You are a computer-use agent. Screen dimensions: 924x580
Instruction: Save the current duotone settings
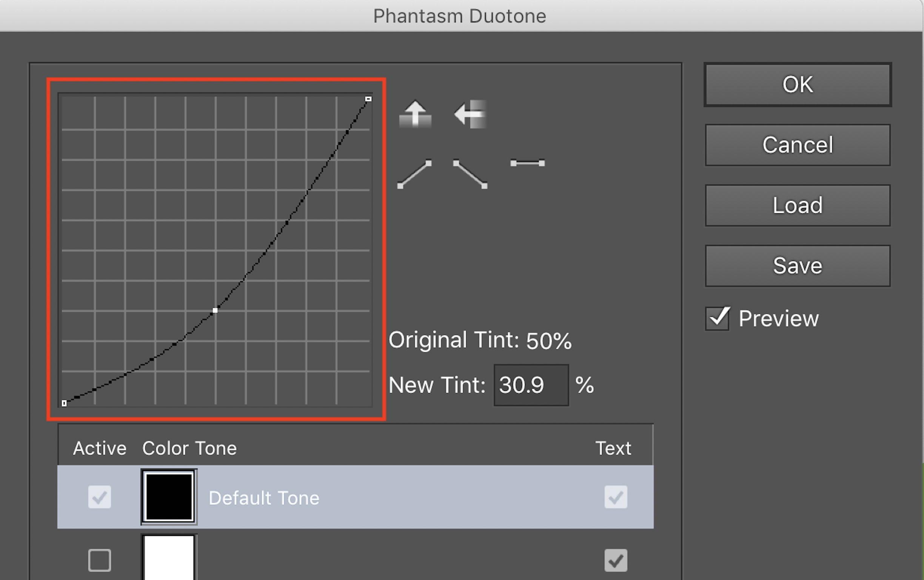coord(797,265)
